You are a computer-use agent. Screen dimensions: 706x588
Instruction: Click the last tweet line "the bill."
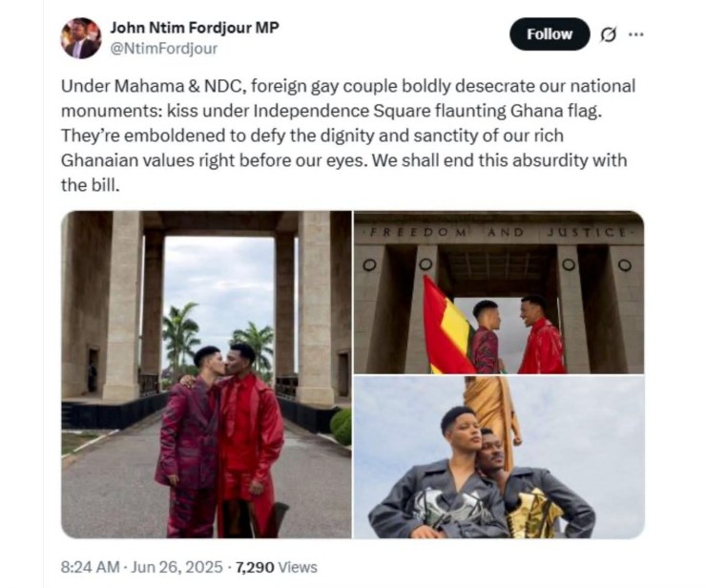91,185
